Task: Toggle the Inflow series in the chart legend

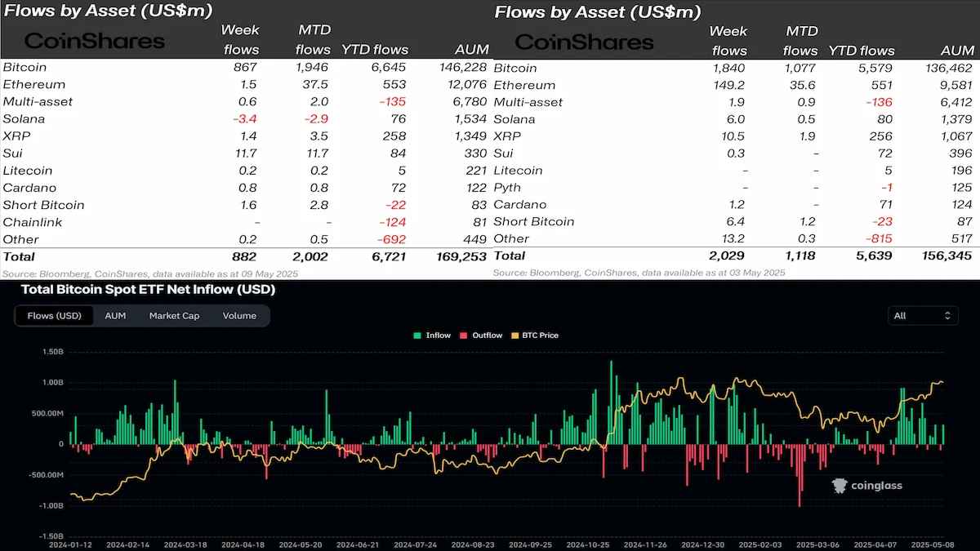Action: [x=432, y=335]
